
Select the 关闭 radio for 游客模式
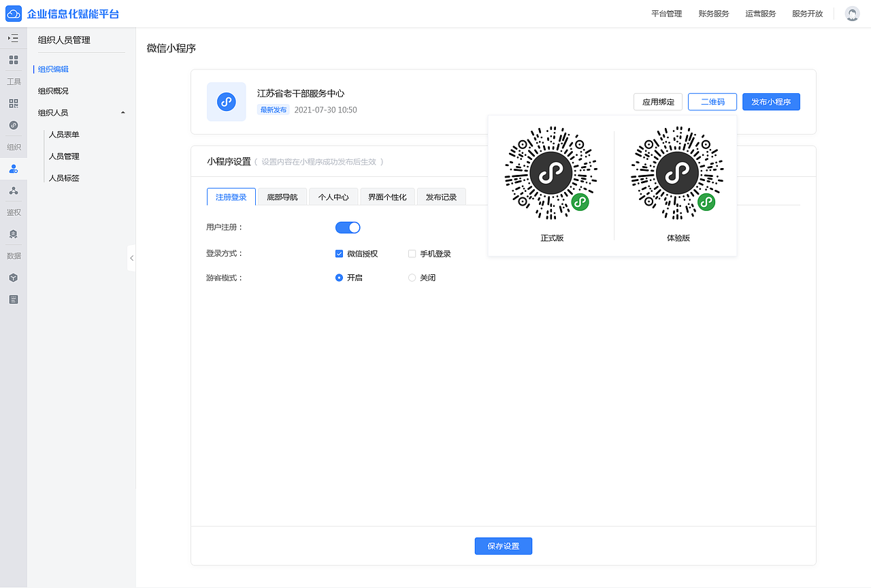coord(412,278)
